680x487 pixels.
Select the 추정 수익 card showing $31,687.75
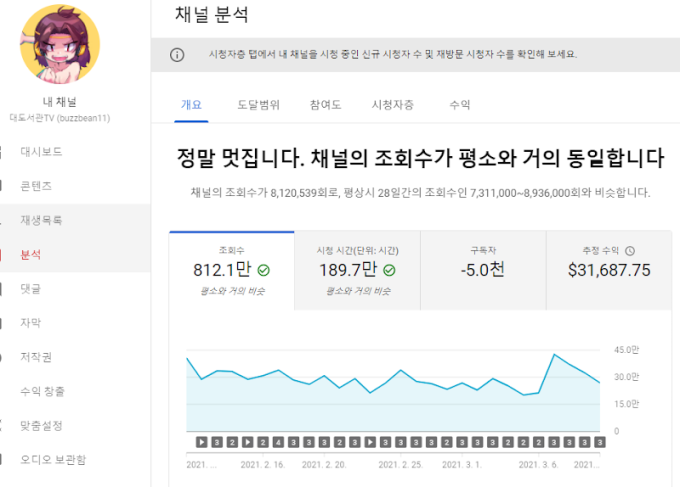(x=608, y=270)
